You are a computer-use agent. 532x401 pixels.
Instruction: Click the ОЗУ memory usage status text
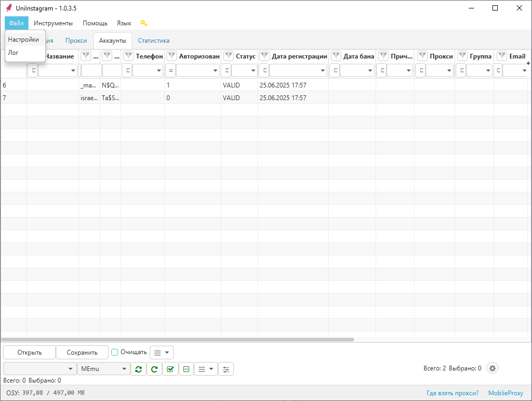pos(45,393)
